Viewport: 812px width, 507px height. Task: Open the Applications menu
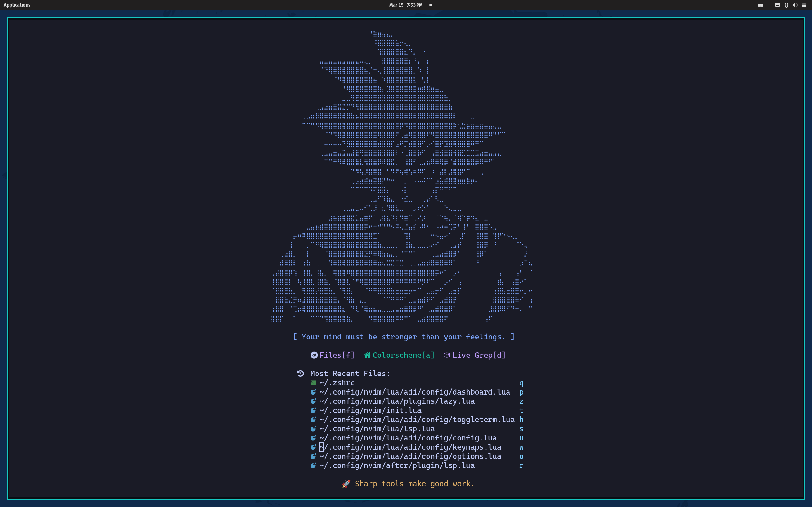(x=17, y=5)
